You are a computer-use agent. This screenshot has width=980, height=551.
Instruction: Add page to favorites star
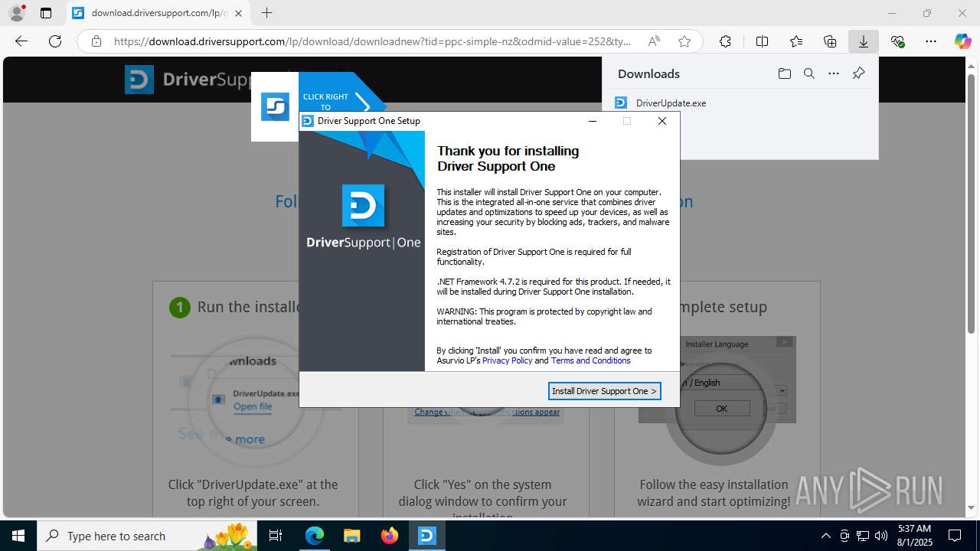coord(684,41)
